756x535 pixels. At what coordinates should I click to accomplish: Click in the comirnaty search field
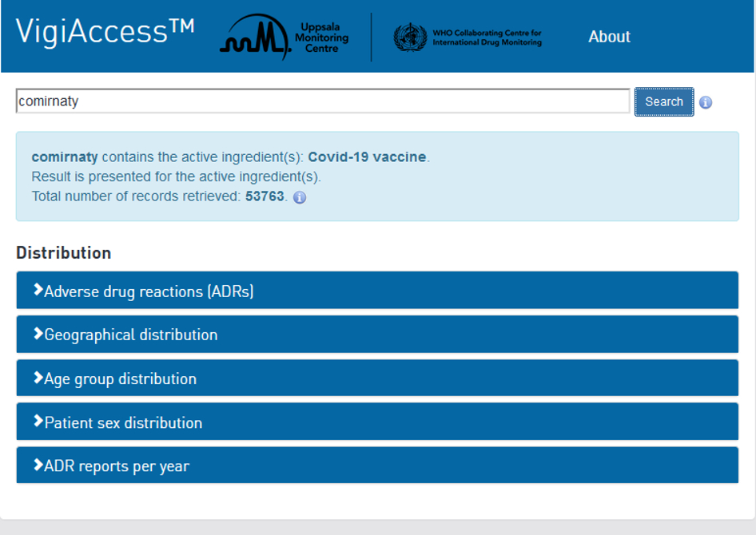pyautogui.click(x=323, y=101)
